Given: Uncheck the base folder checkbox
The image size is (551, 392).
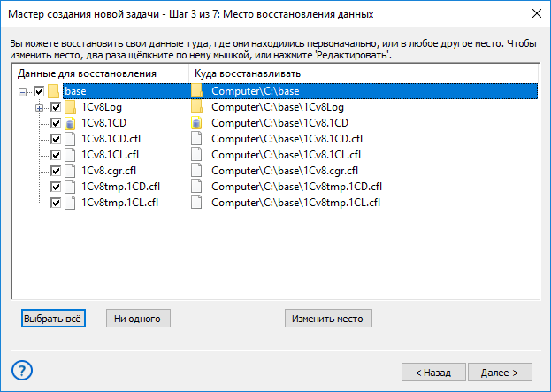Looking at the screenshot, I should pos(39,91).
